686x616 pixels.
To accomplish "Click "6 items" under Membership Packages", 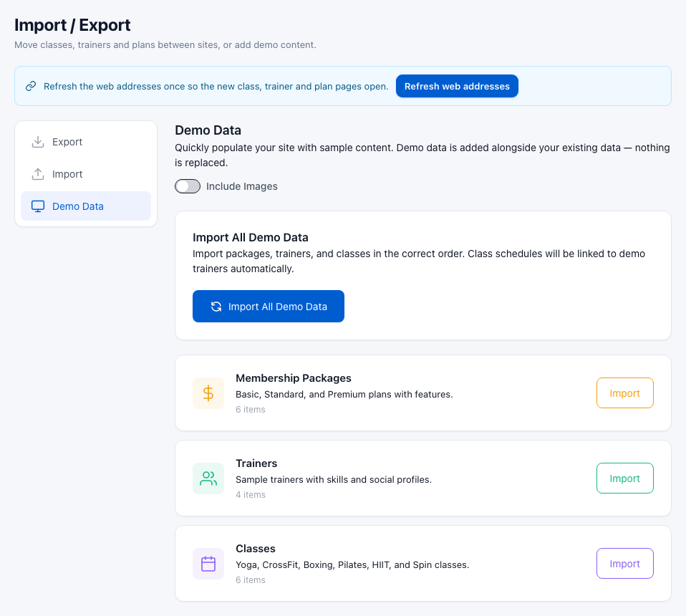I will (251, 410).
